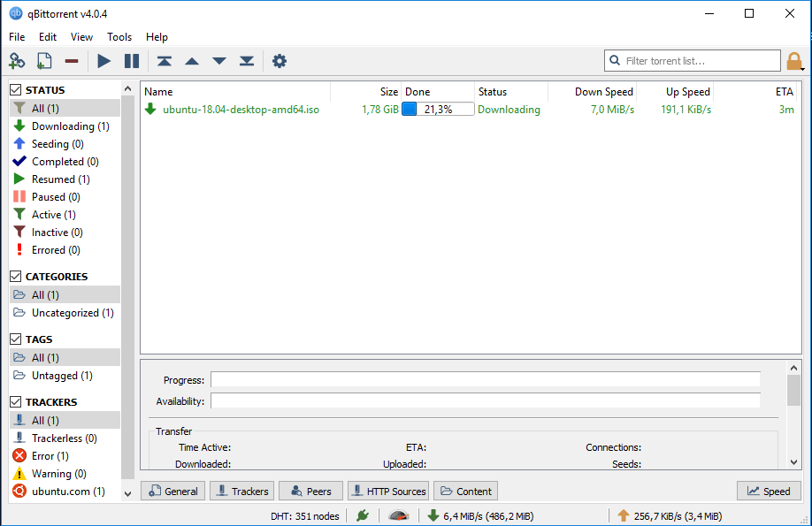The height and width of the screenshot is (526, 812).
Task: Toggle the CATEGORIES section checkbox
Action: [x=16, y=277]
